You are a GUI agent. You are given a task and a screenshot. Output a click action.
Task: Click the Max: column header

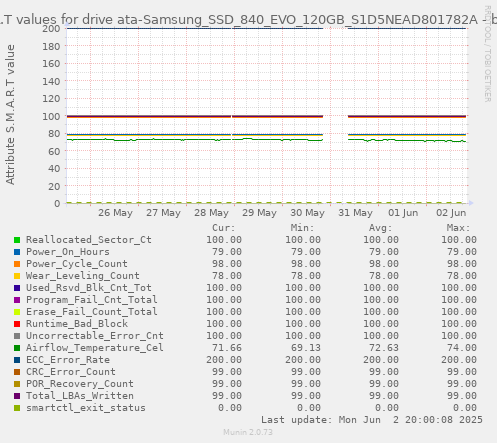458,228
